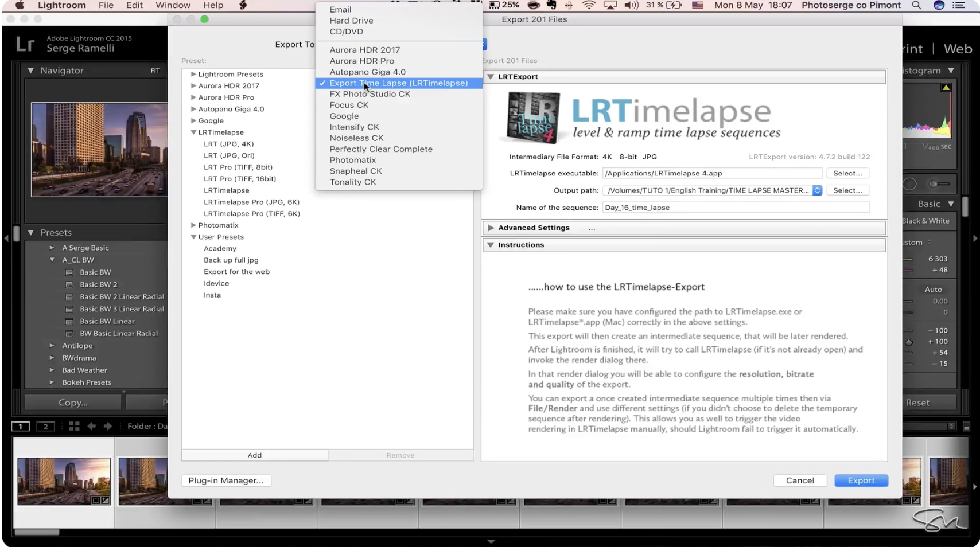The image size is (980, 547).
Task: Select the grid view icon above the filmstrip
Action: pos(73,427)
